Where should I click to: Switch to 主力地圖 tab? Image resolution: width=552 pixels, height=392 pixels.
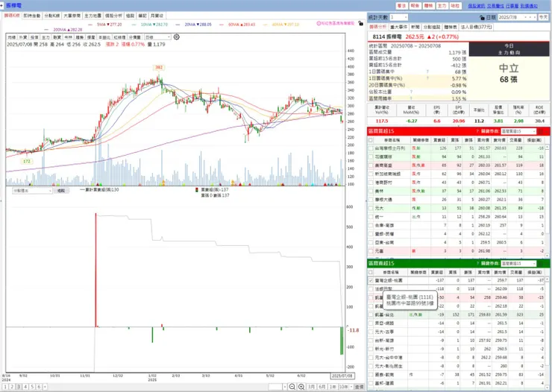coord(92,16)
